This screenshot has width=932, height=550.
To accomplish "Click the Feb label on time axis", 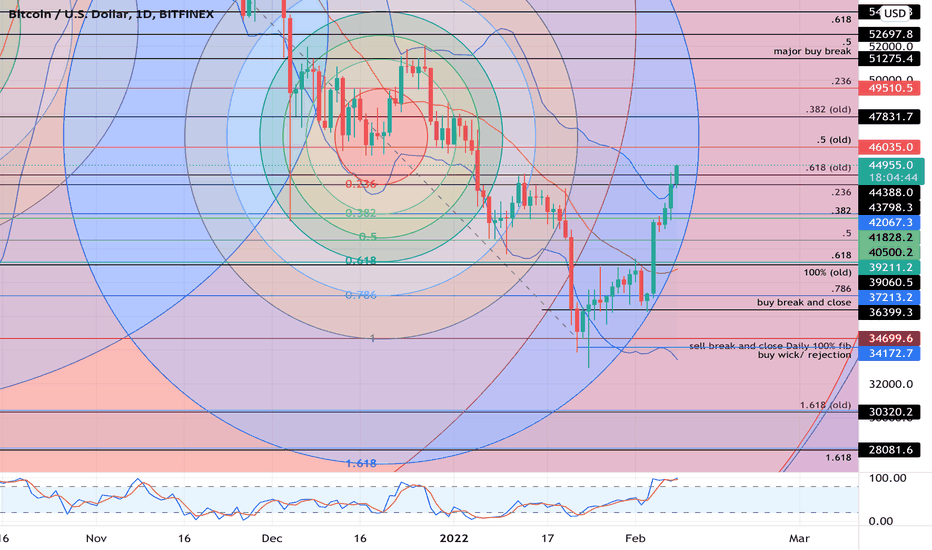I will coord(635,539).
